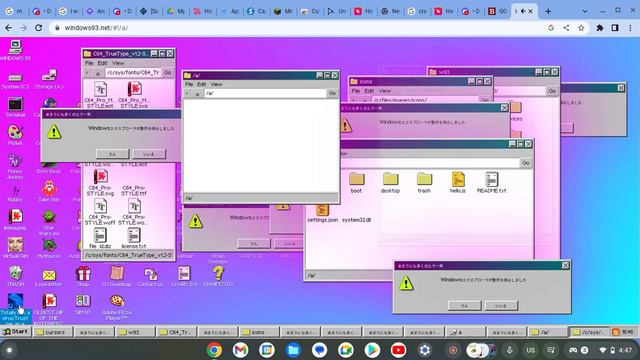The height and width of the screenshot is (360, 640).
Task: Open the WINDOWS 93 computer desktop icon
Action: [x=15, y=50]
